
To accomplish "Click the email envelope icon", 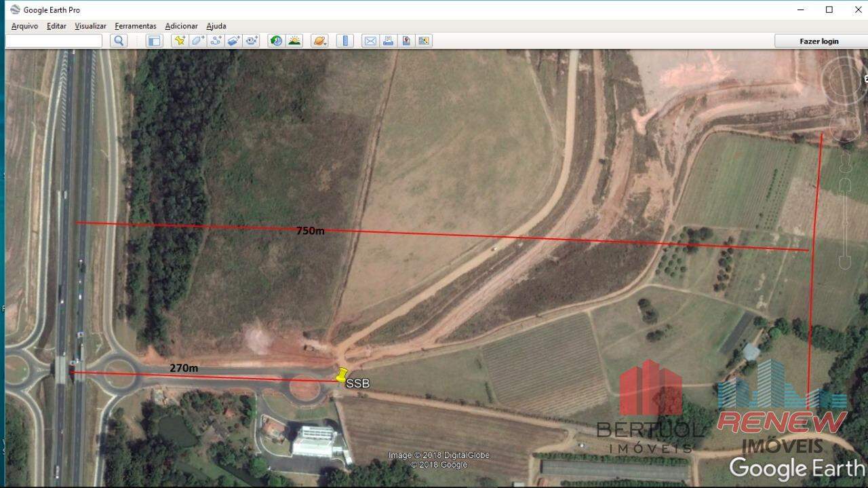I will [370, 41].
